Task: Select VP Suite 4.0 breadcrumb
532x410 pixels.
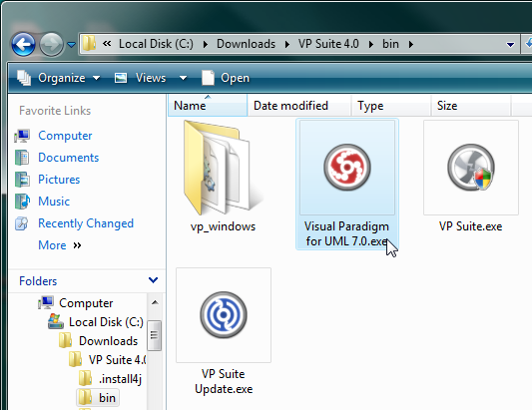Action: click(x=328, y=44)
